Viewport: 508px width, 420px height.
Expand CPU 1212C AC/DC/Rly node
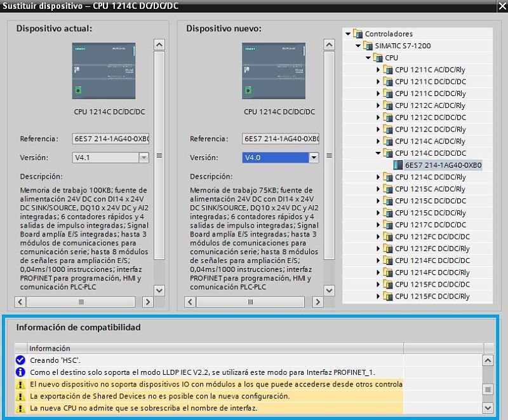(x=378, y=105)
